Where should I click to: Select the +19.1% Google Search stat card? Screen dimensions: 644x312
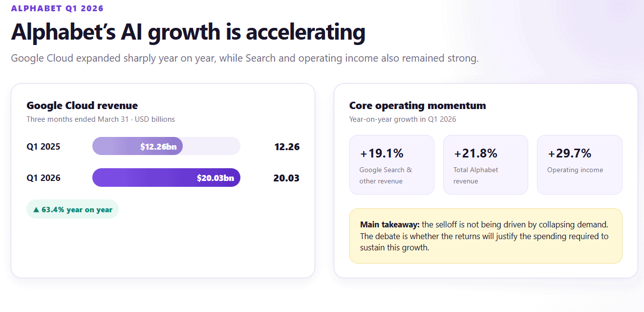(x=392, y=165)
